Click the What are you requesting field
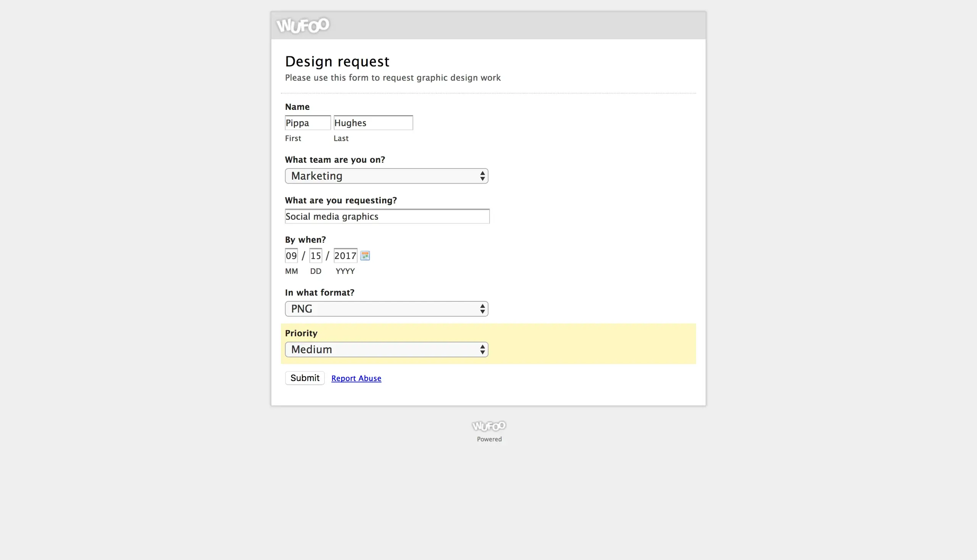 click(387, 216)
